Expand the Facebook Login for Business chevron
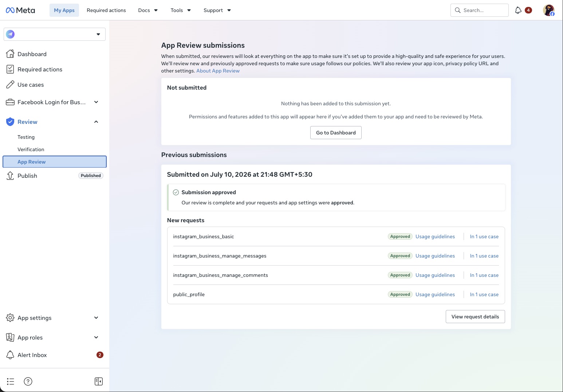The width and height of the screenshot is (563, 392). click(x=96, y=102)
